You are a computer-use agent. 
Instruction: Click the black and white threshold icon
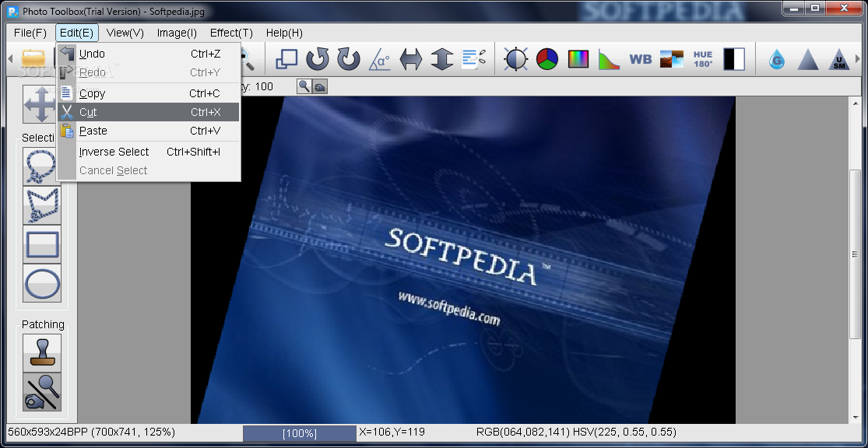pos(734,59)
